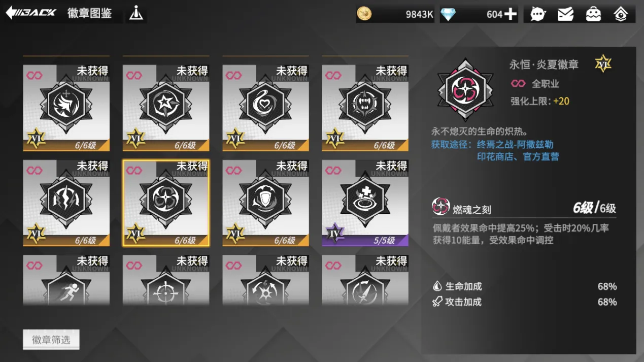Add more diamonds with plus button
Image resolution: width=644 pixels, height=362 pixels.
click(x=511, y=14)
